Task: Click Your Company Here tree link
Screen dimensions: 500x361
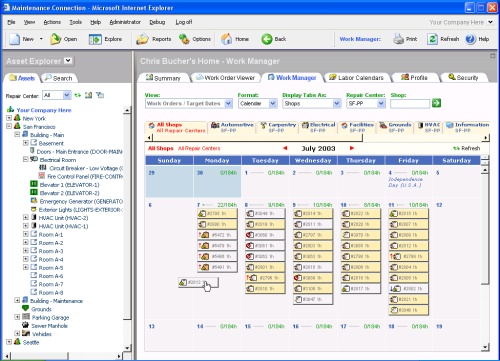Action: (44, 110)
